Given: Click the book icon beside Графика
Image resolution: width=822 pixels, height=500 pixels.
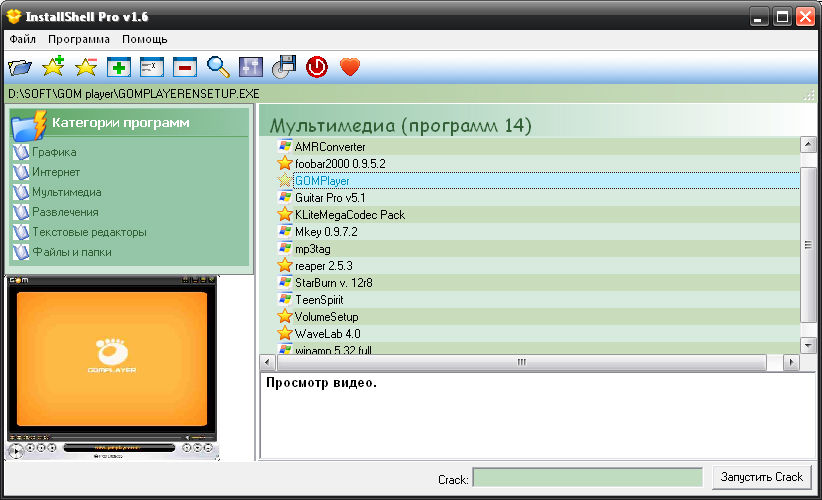Looking at the screenshot, I should (21, 152).
